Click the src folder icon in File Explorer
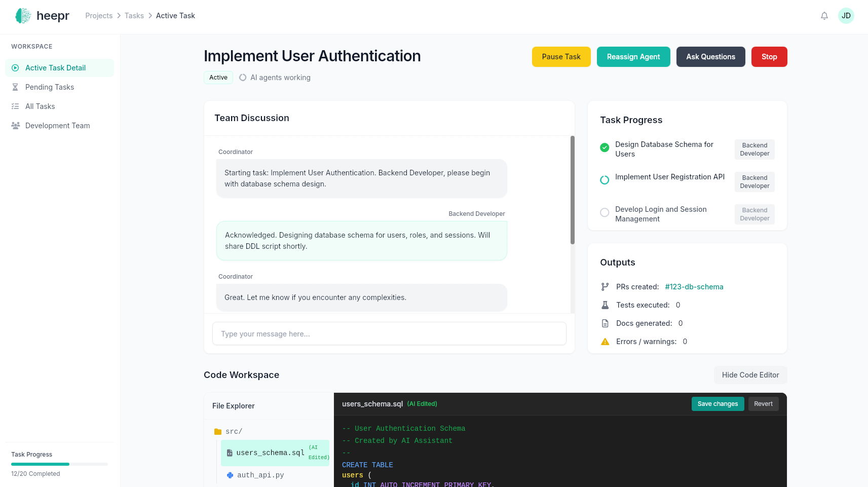The image size is (868, 487). [x=218, y=431]
